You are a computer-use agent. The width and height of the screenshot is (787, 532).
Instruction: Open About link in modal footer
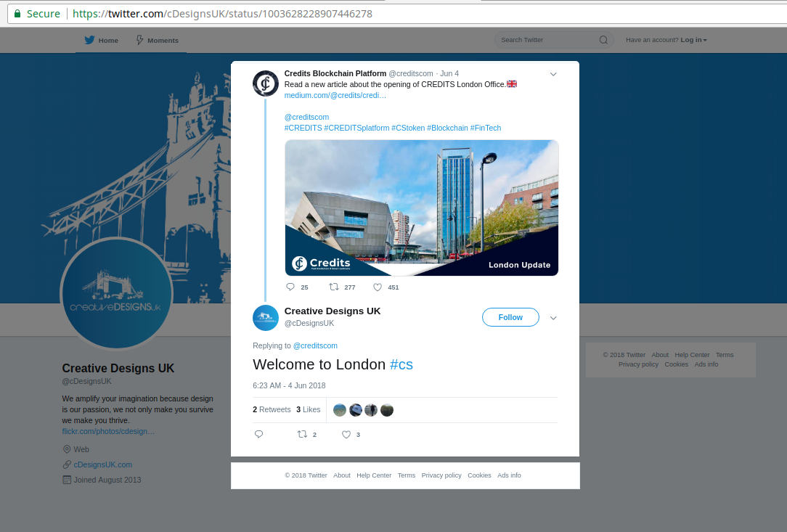(342, 475)
